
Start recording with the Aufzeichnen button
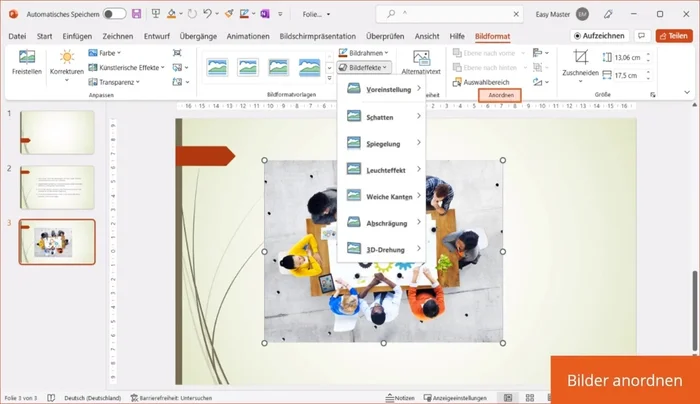point(597,35)
